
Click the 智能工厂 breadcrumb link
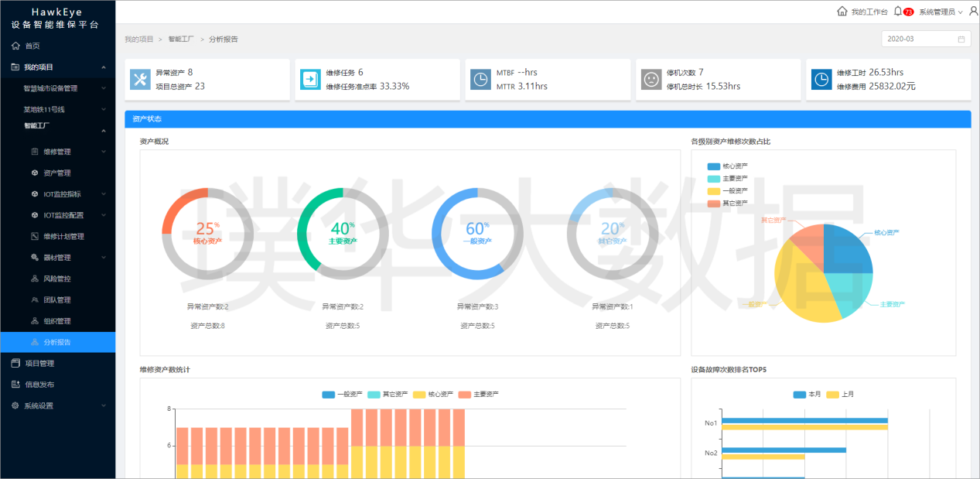click(181, 39)
